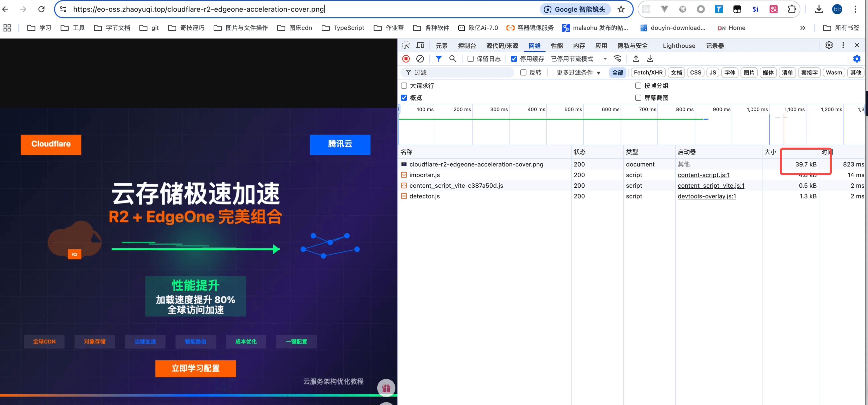Toggle the 反转 checkbox
868x405 pixels.
(523, 73)
